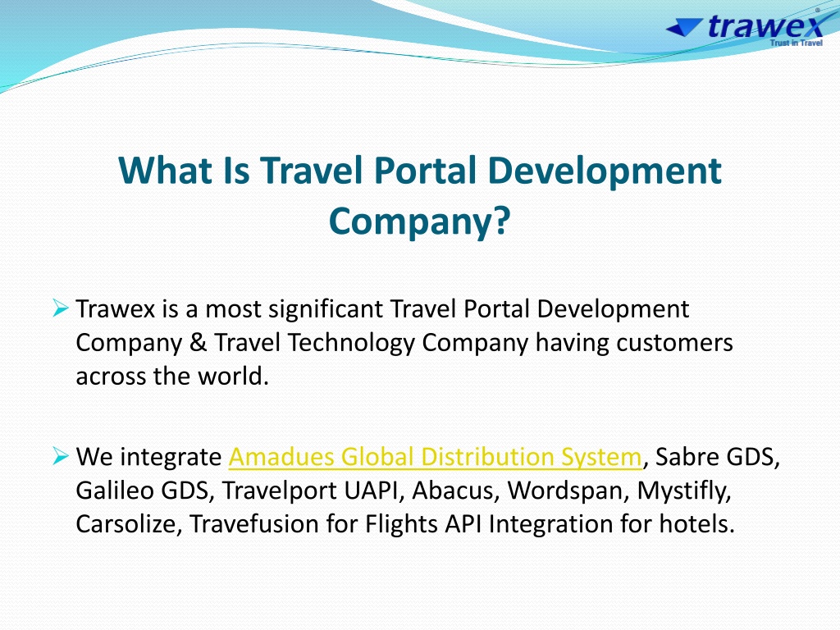
Task: Select the word "Carsolize"
Action: pos(126,524)
